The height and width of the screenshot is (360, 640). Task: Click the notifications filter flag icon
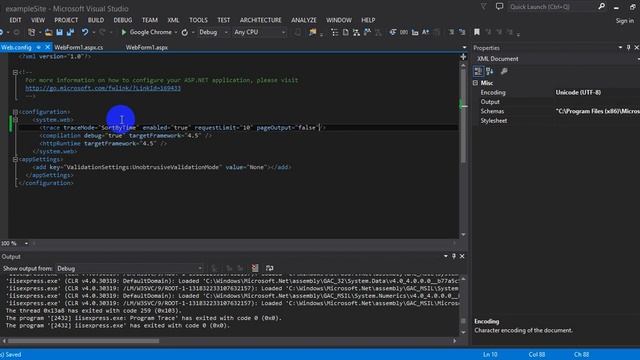pyautogui.click(x=484, y=7)
